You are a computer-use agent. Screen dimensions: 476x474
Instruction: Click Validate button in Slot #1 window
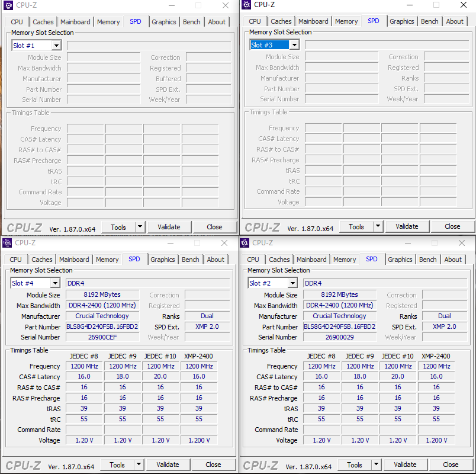pos(169,227)
